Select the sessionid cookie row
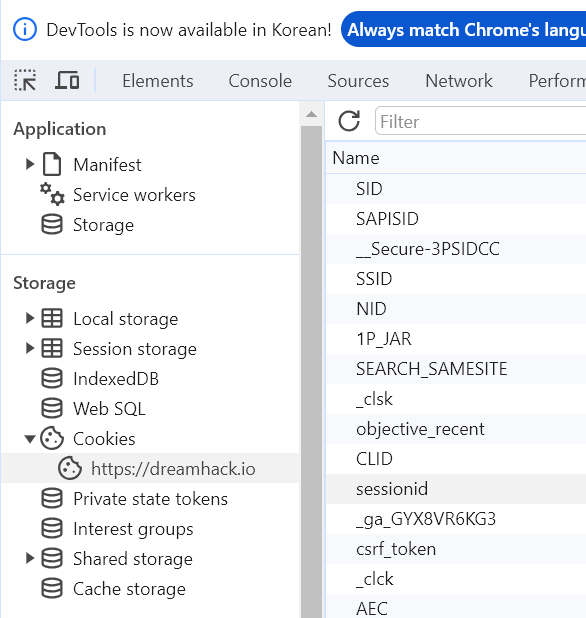The width and height of the screenshot is (586, 618). 456,489
